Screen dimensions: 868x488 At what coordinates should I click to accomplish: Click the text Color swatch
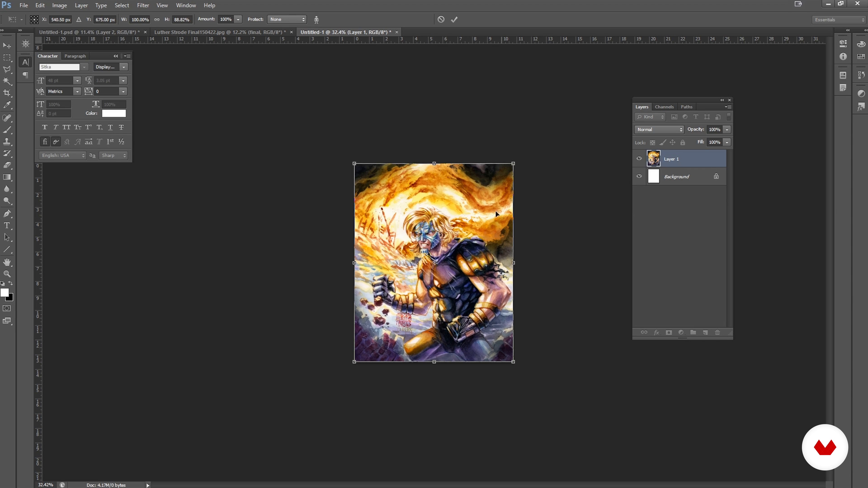click(114, 113)
